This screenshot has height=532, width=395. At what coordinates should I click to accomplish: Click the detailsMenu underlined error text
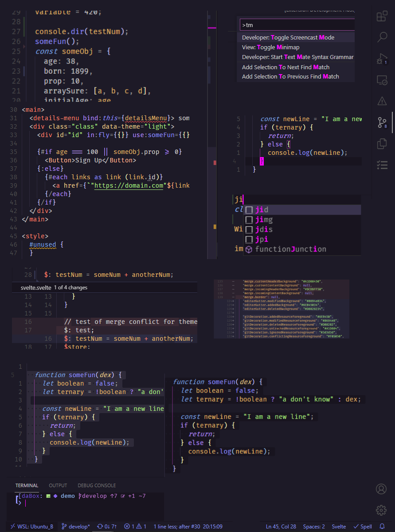(x=147, y=118)
